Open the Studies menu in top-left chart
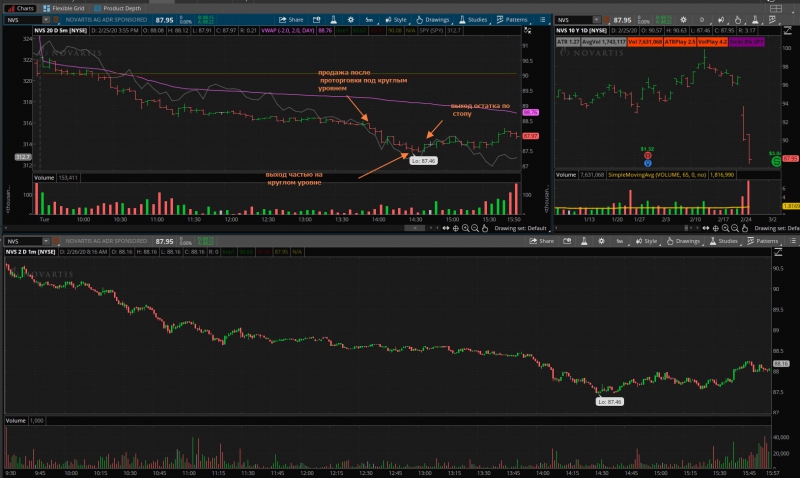Screen dimensions: 800x478 coord(473,20)
